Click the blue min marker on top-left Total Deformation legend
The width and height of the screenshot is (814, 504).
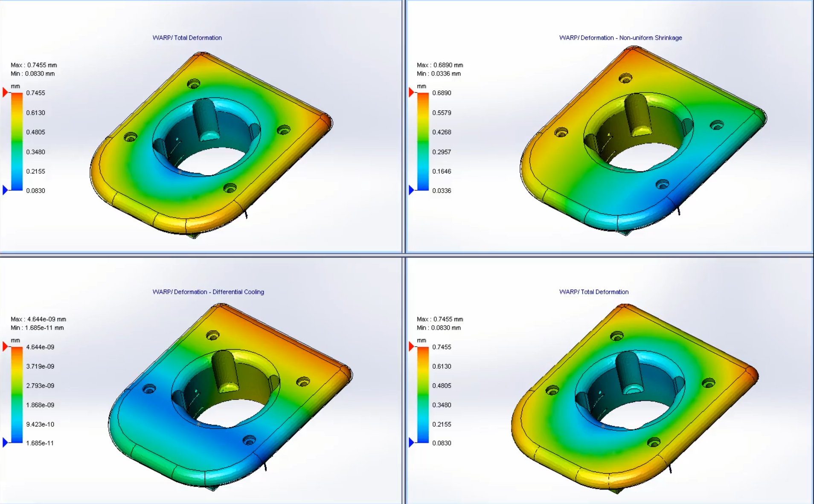pos(5,191)
